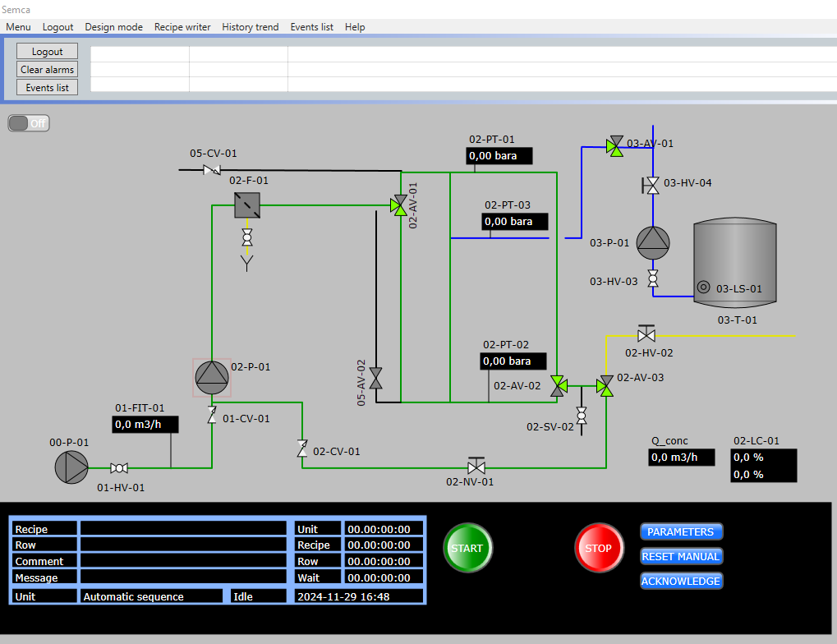837x644 pixels.
Task: Select the 02-NV-01 needle valve
Action: (476, 467)
